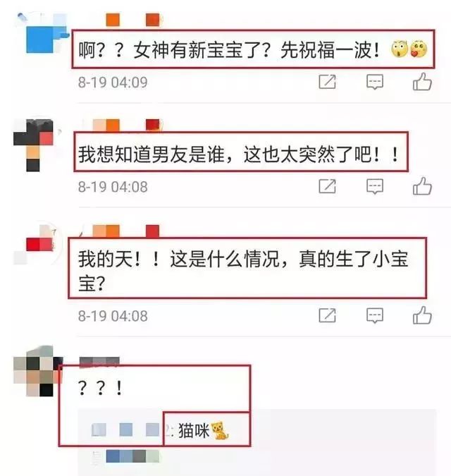
Task: Reply to the 我想知道男友是谁 comment
Action: tap(375, 186)
